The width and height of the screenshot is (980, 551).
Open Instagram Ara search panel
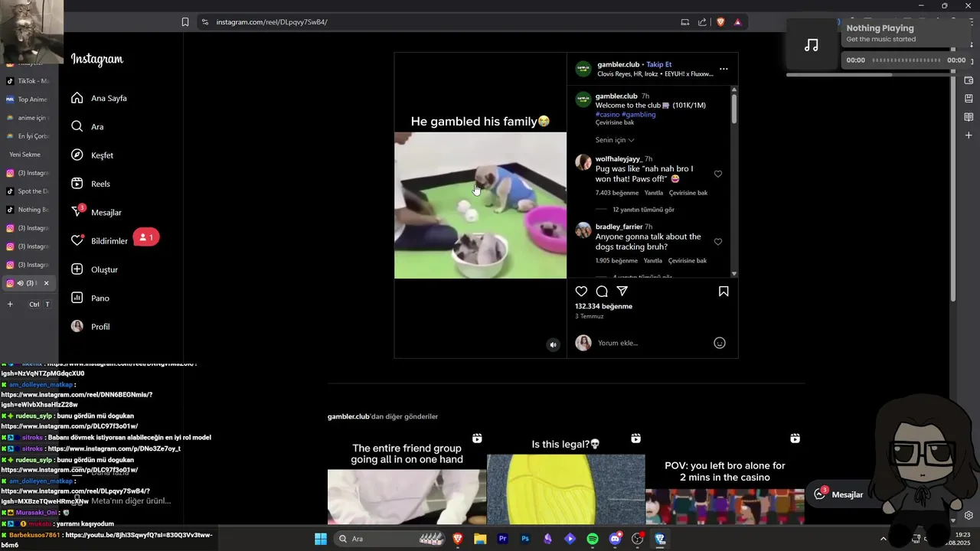(87, 126)
